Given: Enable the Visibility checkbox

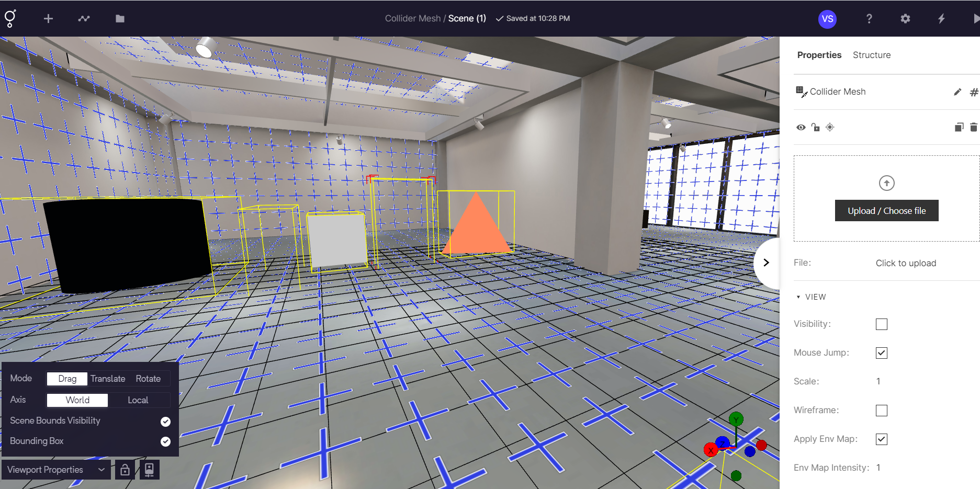Looking at the screenshot, I should click(x=882, y=324).
